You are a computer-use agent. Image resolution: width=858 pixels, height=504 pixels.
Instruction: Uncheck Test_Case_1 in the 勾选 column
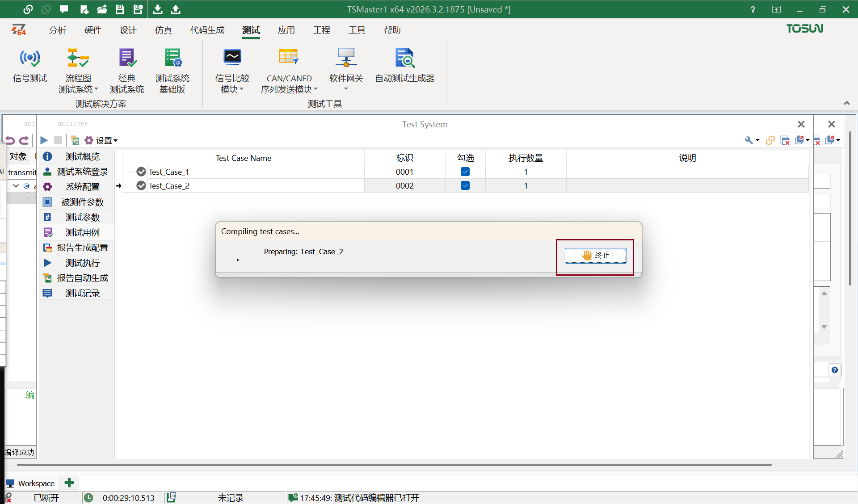pos(465,172)
